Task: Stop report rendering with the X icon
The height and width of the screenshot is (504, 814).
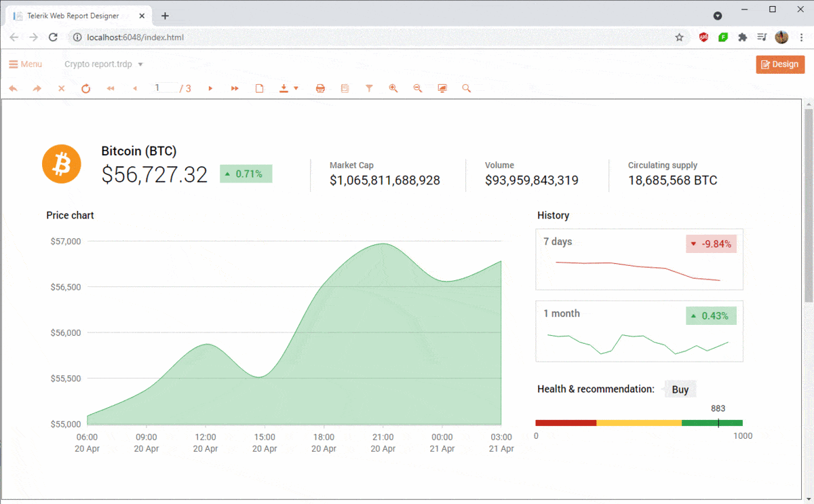Action: [62, 88]
